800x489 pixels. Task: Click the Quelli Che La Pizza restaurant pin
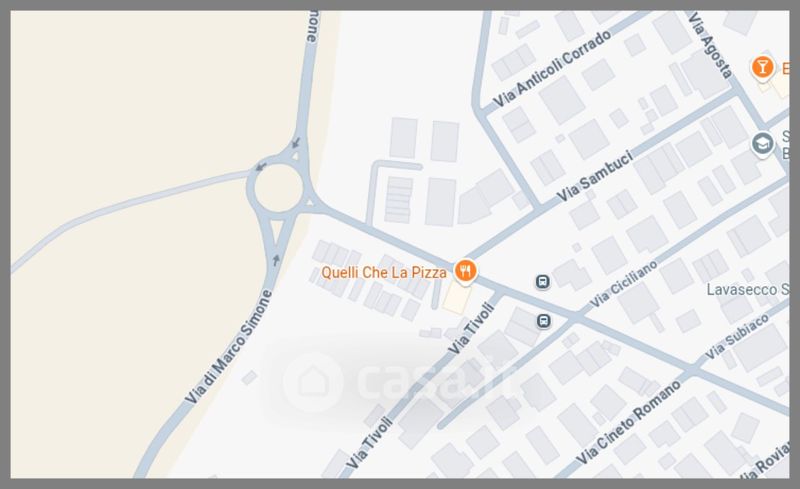tap(465, 271)
